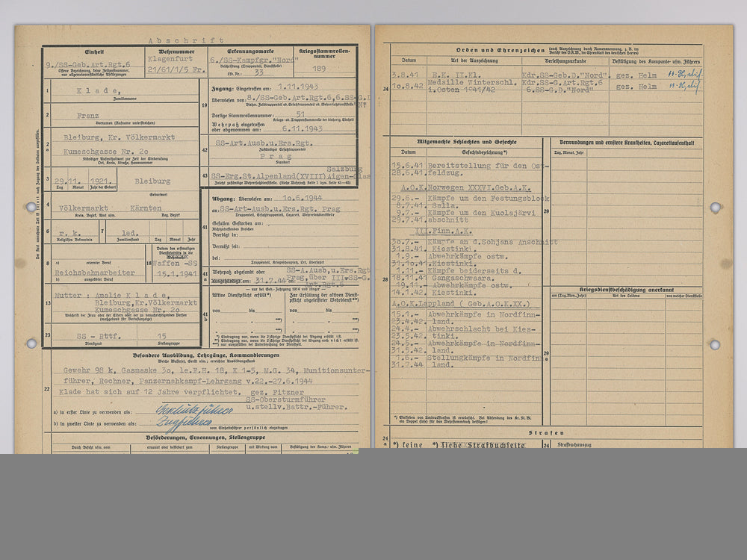Click birth date '29.11. 1921.'
Image resolution: width=747 pixels, height=560 pixels.
[82, 181]
